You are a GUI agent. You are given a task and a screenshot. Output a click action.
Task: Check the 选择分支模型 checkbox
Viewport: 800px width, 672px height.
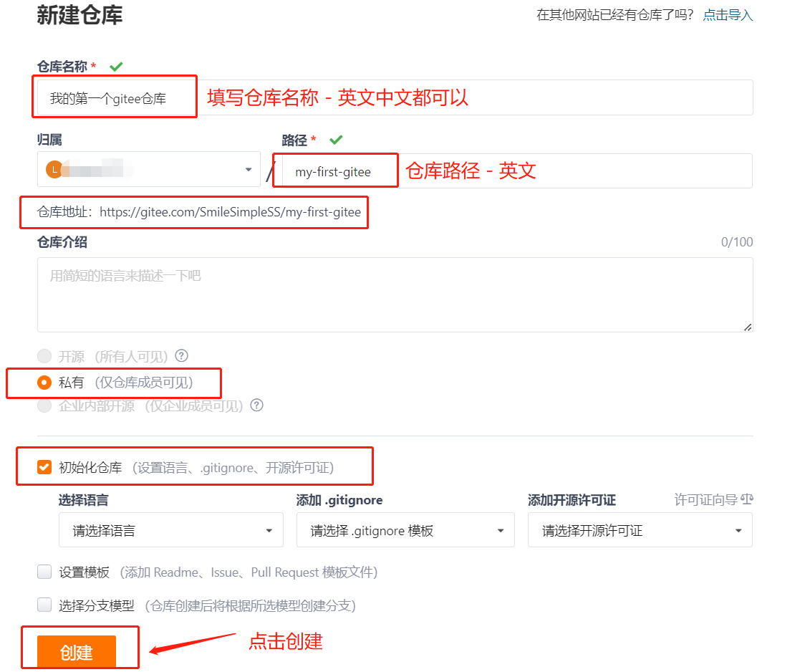[44, 605]
